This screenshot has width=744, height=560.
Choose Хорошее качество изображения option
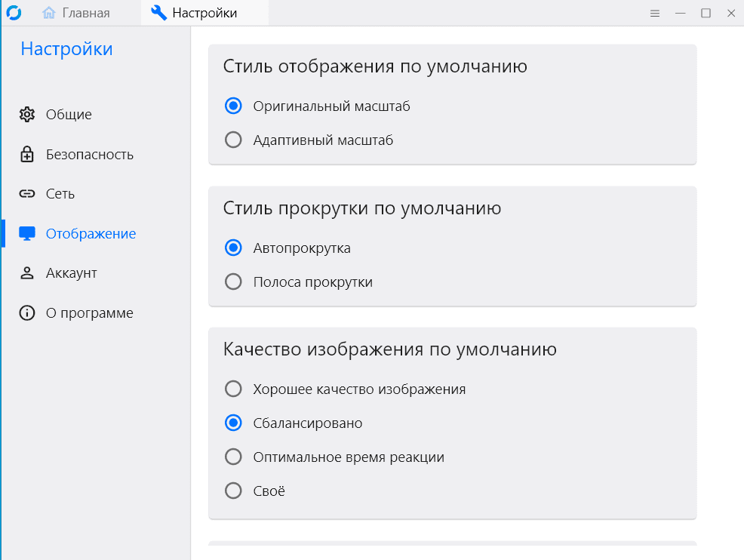coord(234,389)
